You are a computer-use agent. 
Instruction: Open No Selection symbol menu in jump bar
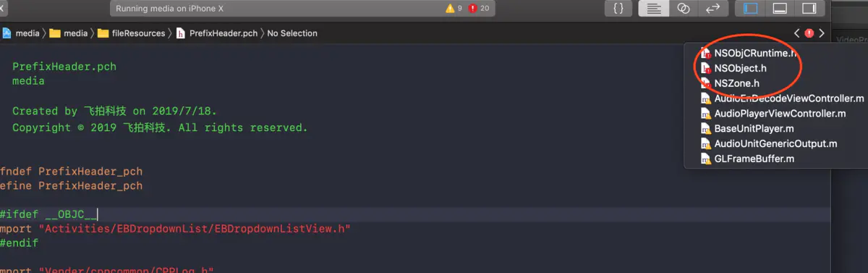tap(292, 33)
